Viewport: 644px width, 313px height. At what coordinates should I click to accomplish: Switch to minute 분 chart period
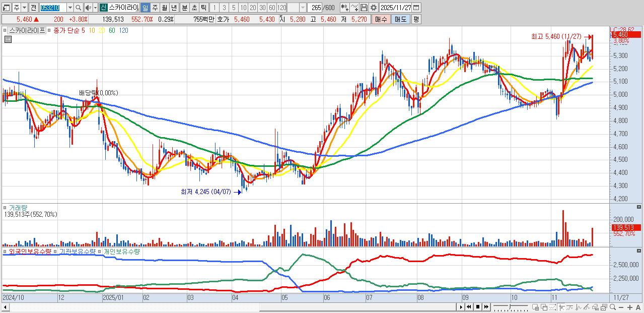(x=184, y=8)
